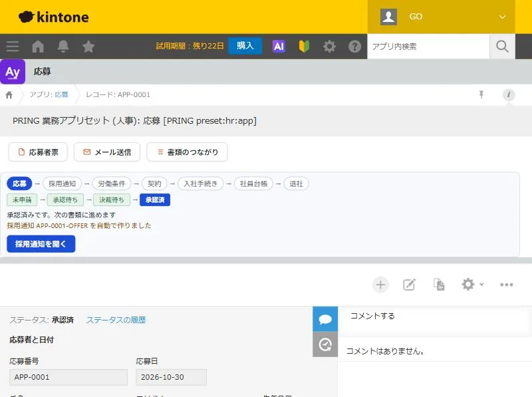Open help via the question mark icon
The width and height of the screenshot is (532, 397).
354,46
